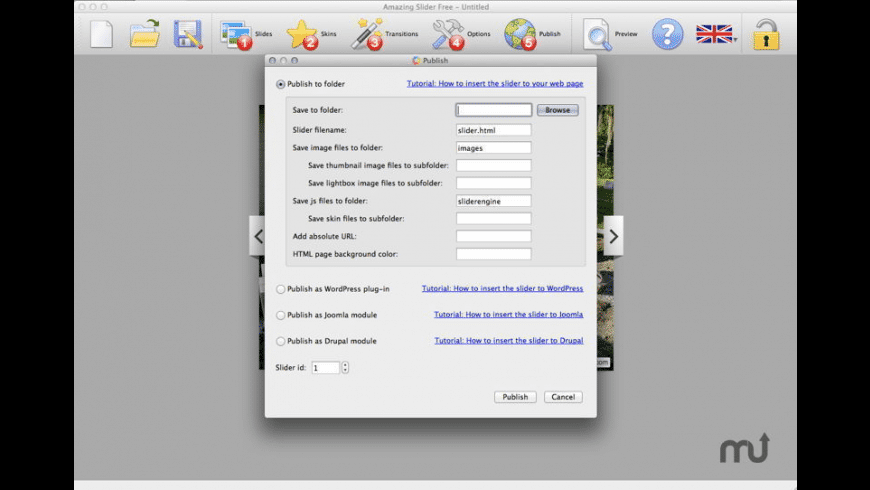This screenshot has height=490, width=870.
Task: Select Publish as Drupal module
Action: coord(281,341)
